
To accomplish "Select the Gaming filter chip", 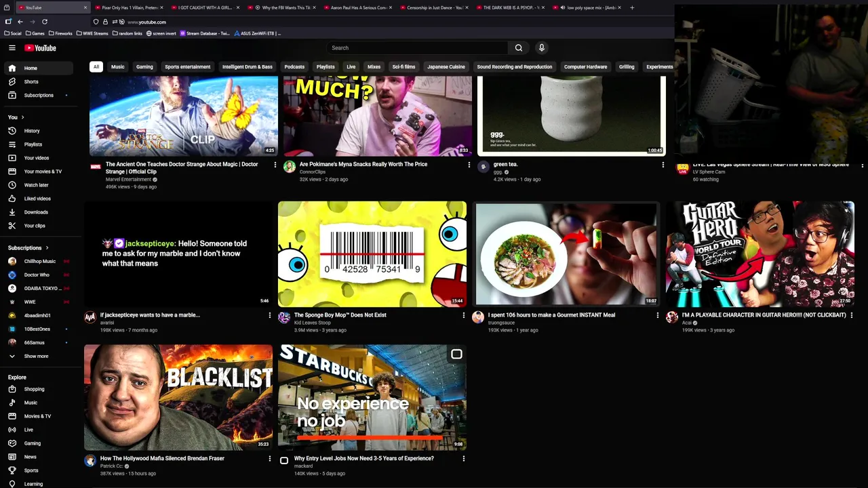I will click(144, 66).
